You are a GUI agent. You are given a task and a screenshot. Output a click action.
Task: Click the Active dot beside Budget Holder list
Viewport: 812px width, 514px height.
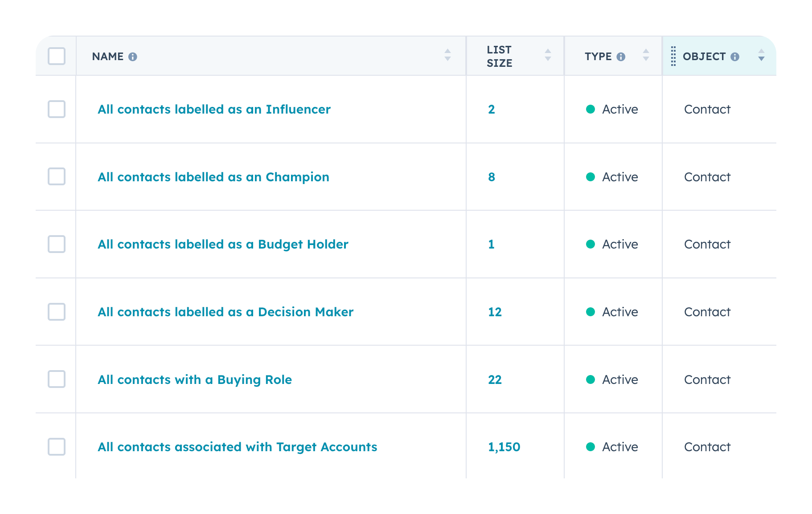591,245
